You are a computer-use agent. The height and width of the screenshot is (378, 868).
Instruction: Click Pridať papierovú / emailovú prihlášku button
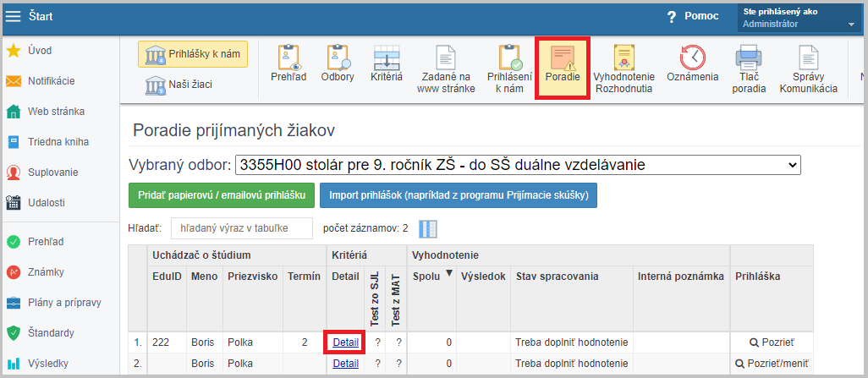pyautogui.click(x=221, y=195)
